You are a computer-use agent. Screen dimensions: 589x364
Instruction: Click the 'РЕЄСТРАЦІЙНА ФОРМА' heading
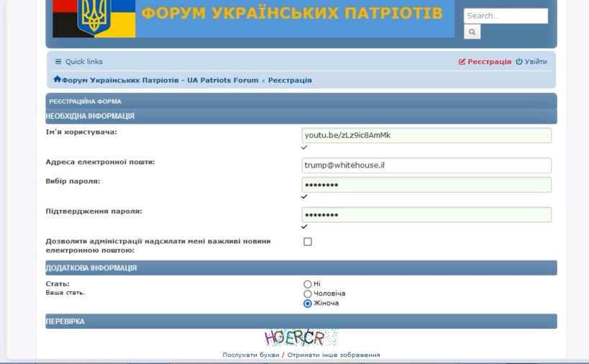coord(85,101)
